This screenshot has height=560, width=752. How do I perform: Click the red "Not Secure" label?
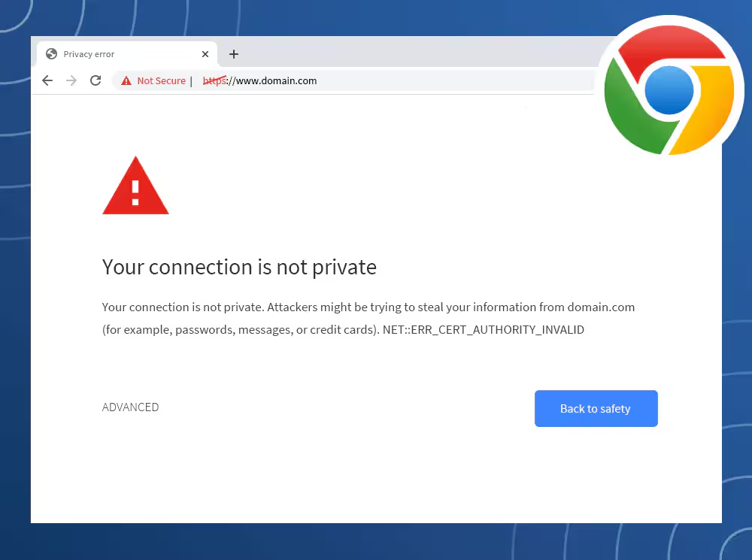tap(161, 81)
